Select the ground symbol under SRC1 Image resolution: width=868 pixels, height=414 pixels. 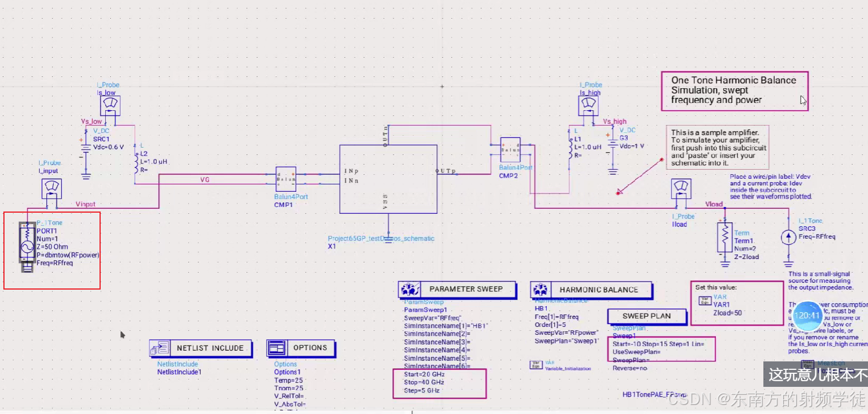coord(86,176)
